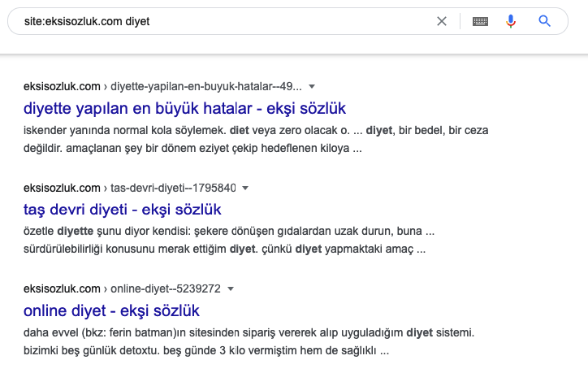
Task: Open result 'online diyet - ekşi sözlük'
Action: (x=111, y=311)
